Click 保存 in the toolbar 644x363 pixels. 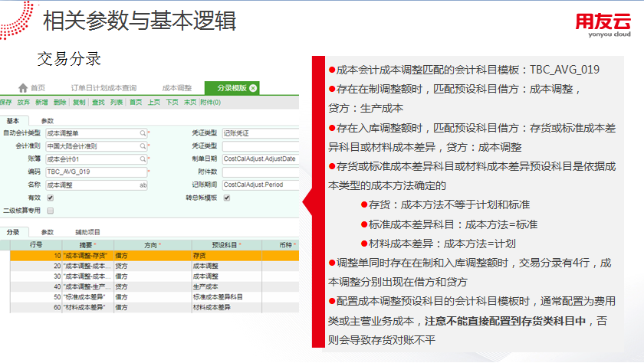6,102
